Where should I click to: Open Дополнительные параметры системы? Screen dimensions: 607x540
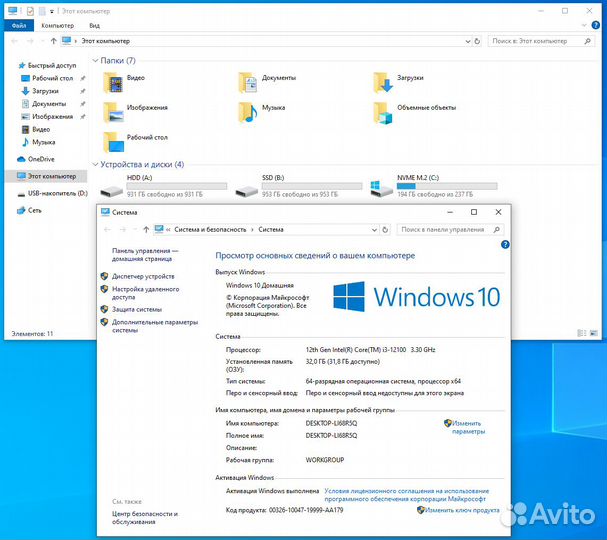[154, 326]
